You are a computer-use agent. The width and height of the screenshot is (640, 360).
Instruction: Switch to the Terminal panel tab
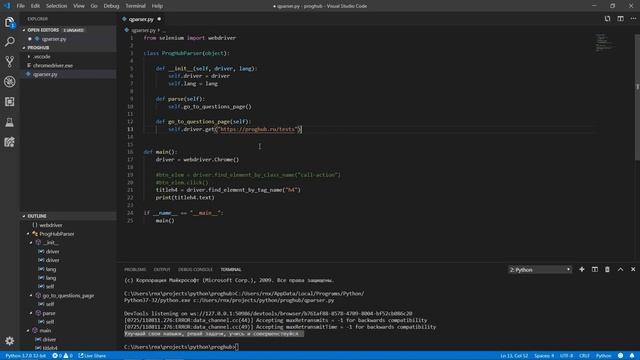[x=231, y=269]
